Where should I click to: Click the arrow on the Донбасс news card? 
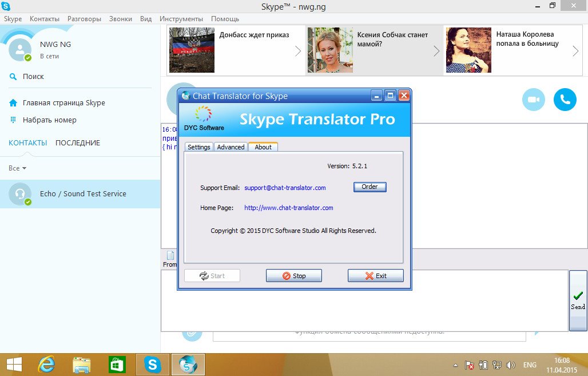298,51
